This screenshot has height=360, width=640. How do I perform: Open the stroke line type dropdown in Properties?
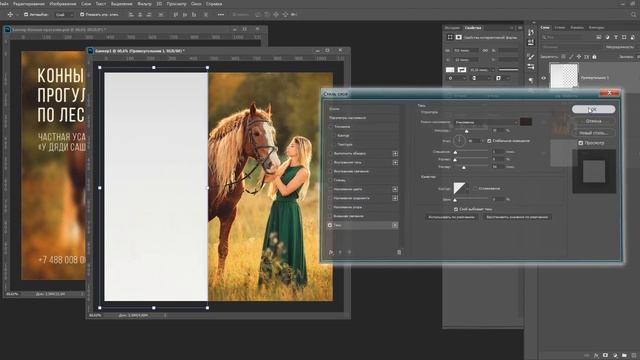(x=509, y=70)
